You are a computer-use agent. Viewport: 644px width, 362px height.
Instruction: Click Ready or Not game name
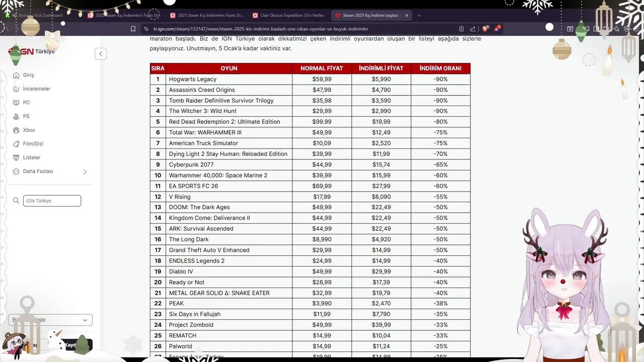click(x=187, y=283)
